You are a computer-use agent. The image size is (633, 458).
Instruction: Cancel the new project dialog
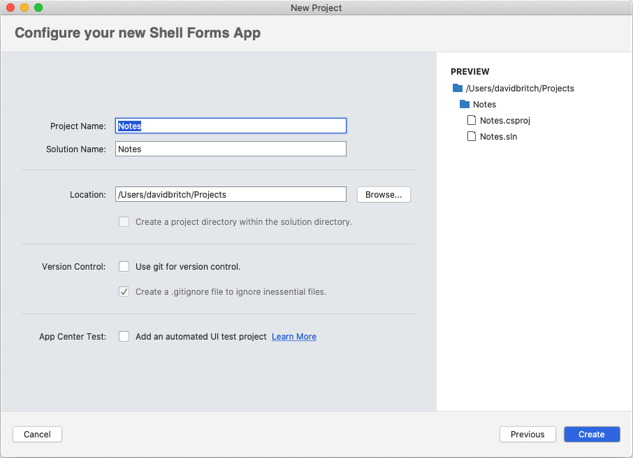click(x=37, y=434)
